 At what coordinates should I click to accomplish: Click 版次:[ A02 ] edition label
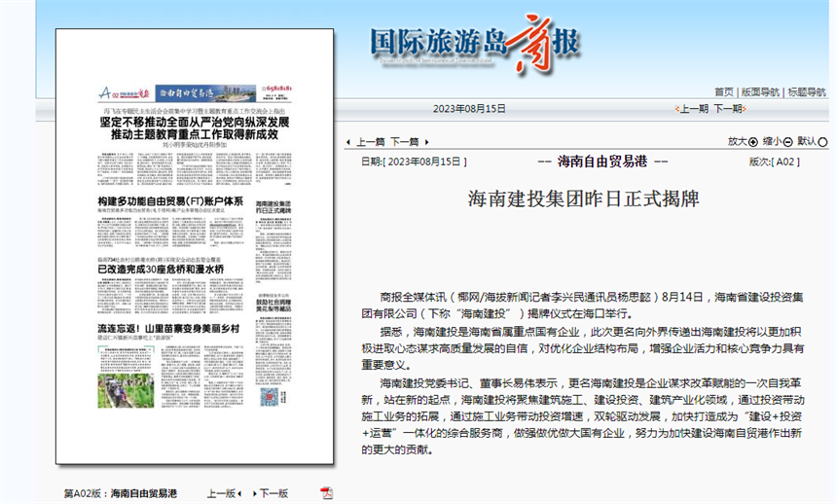pyautogui.click(x=775, y=162)
